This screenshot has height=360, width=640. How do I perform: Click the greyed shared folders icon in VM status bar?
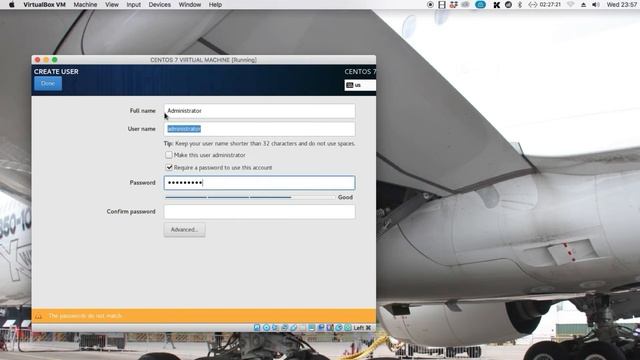click(302, 327)
